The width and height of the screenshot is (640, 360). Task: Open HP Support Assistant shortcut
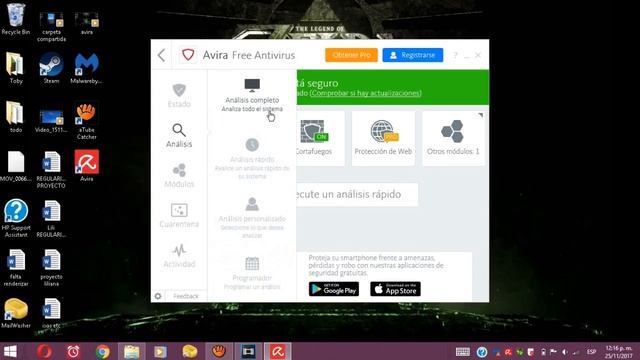point(16,218)
